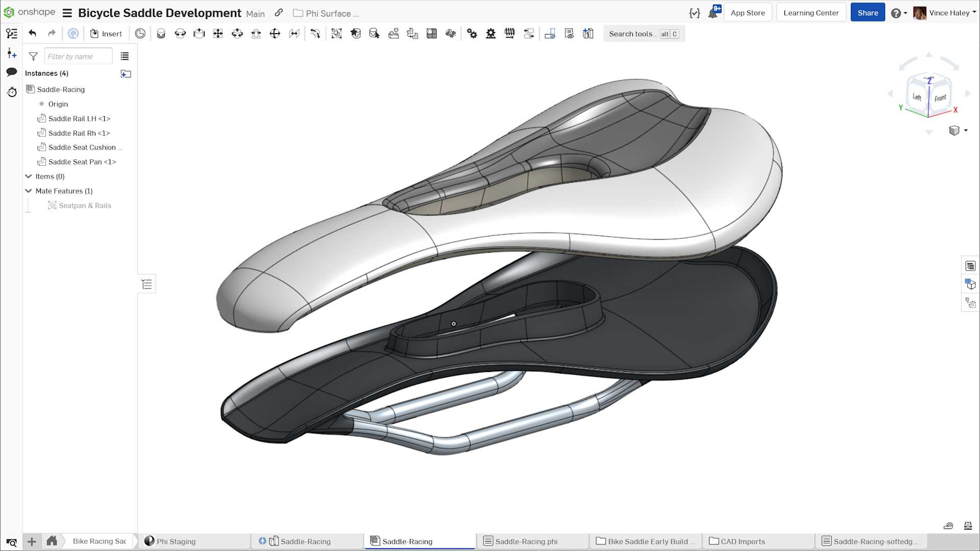Toggle the instance list view icon
This screenshot has height=551, width=980.
click(125, 56)
